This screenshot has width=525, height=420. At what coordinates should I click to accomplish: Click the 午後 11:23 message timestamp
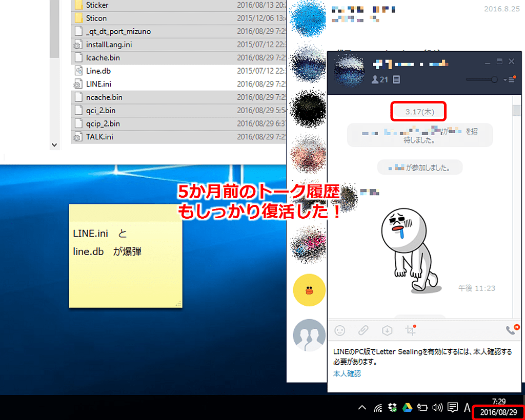(476, 288)
